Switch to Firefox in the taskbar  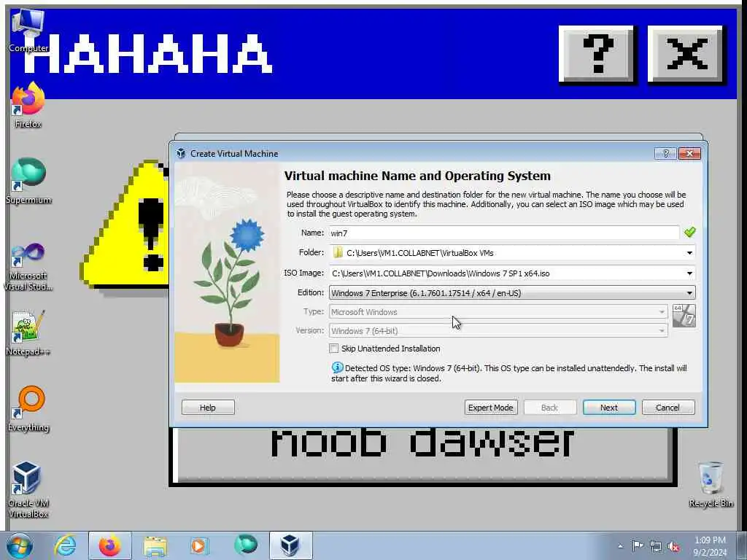110,545
